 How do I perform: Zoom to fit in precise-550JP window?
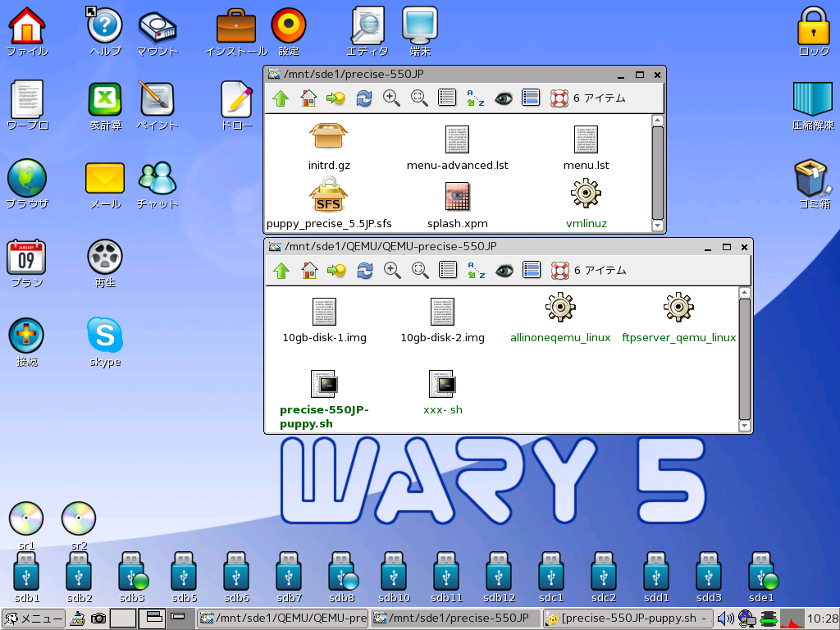(419, 98)
